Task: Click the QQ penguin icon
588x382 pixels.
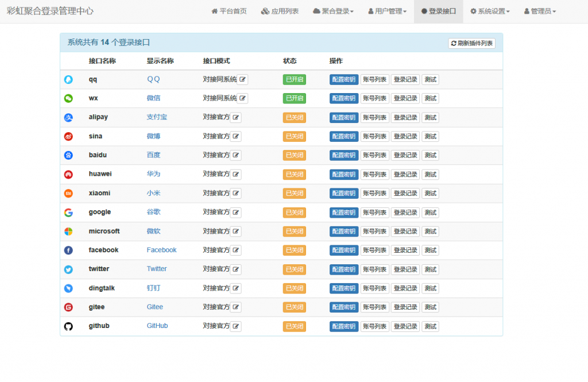Action: (x=68, y=79)
